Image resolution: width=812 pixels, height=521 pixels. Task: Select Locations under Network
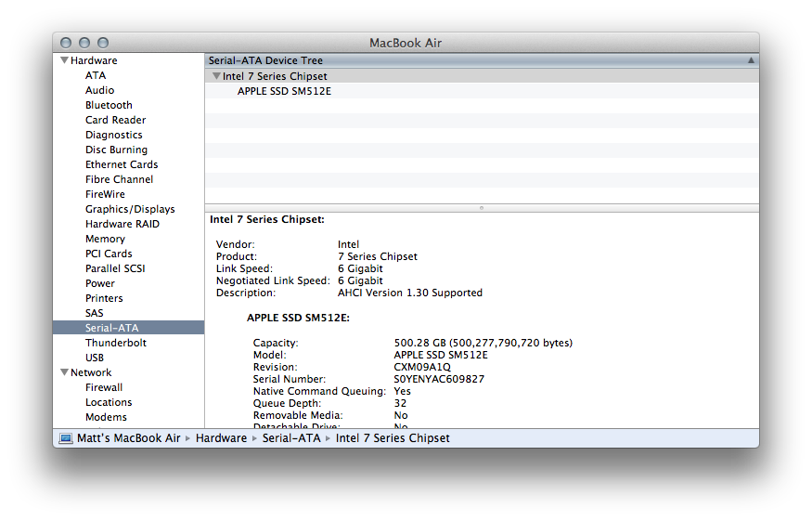tap(109, 402)
